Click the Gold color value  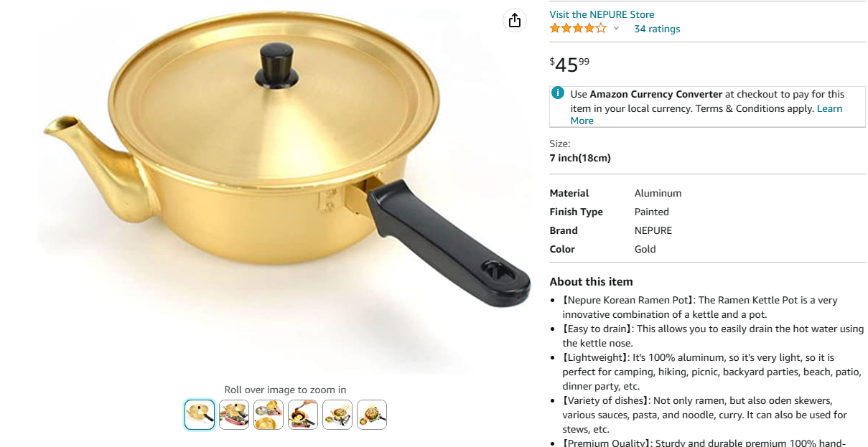pyautogui.click(x=645, y=249)
